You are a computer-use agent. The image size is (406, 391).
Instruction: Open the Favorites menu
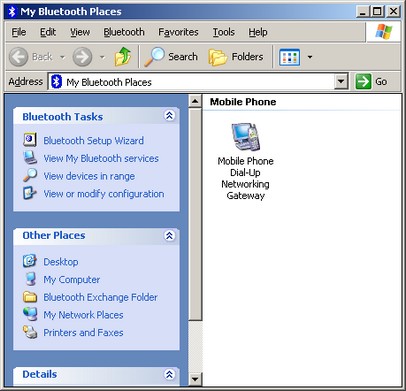(178, 32)
